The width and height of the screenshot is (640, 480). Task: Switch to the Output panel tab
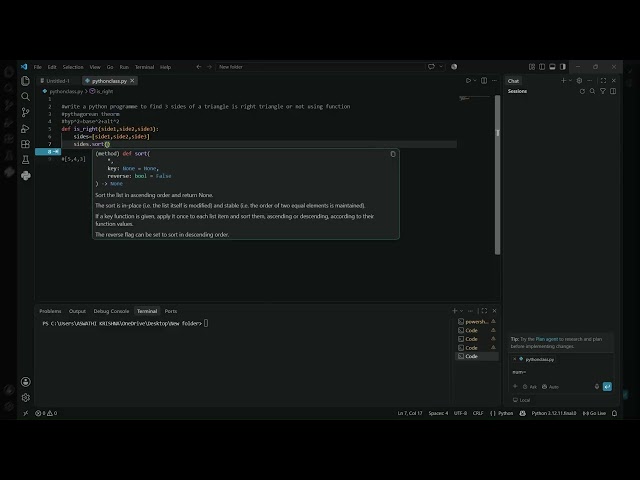(77, 311)
